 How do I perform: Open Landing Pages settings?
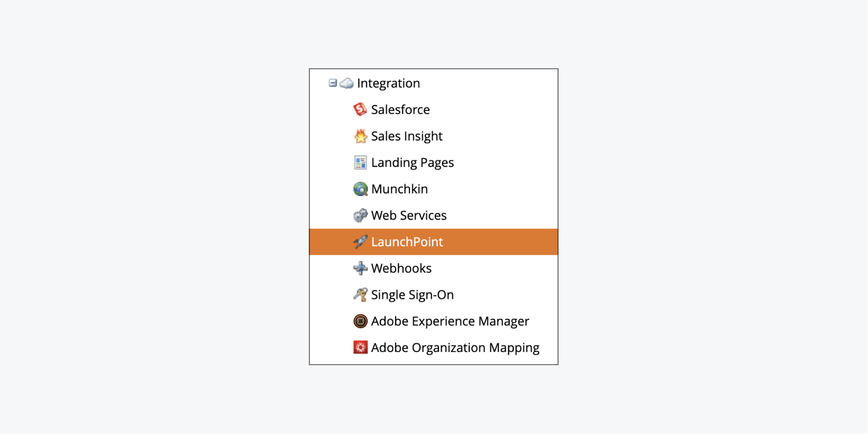tap(412, 163)
